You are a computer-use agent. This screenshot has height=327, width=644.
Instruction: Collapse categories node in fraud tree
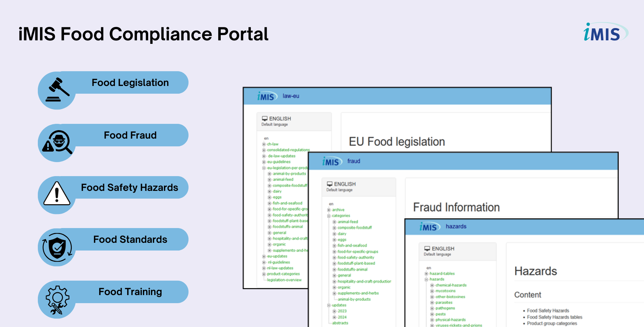(329, 216)
